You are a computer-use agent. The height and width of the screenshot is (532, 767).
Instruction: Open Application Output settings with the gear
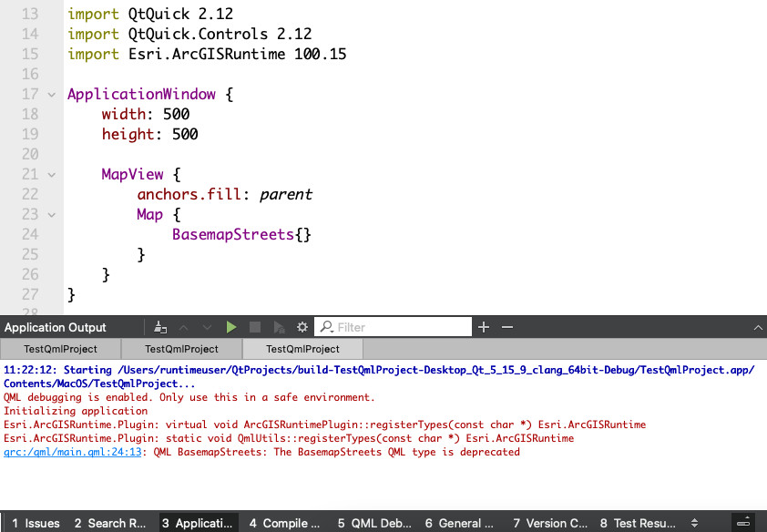302,326
